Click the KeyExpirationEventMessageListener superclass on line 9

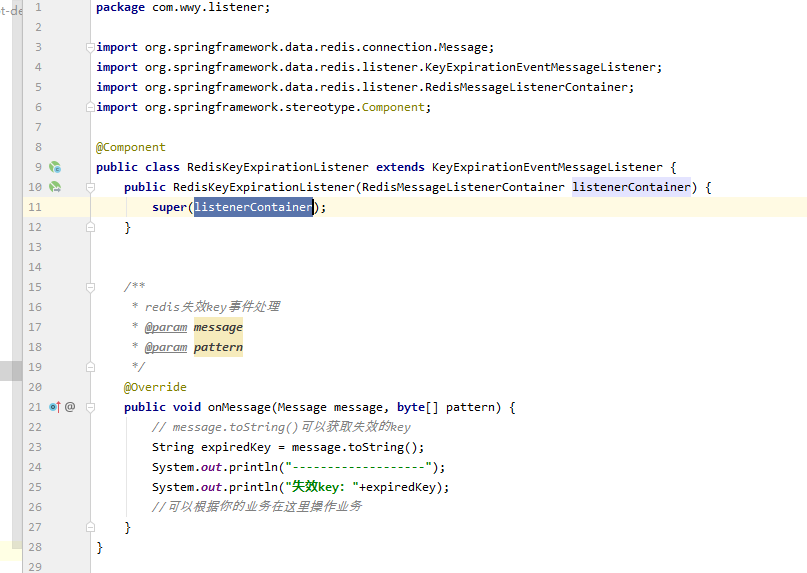547,167
